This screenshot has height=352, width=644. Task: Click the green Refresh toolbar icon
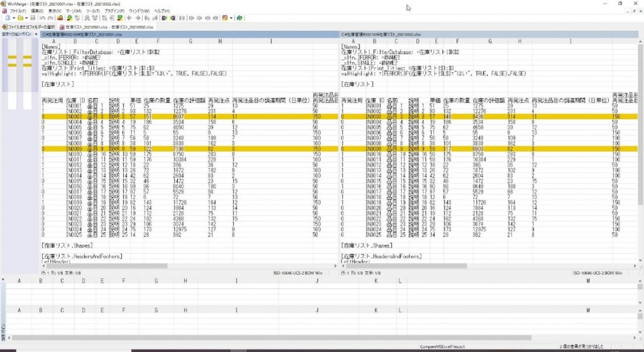tap(240, 18)
